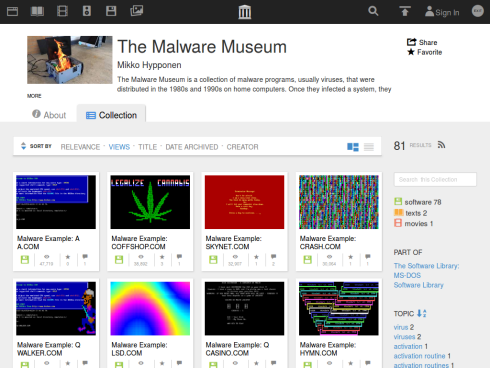Sort results by Date Archived

192,147
